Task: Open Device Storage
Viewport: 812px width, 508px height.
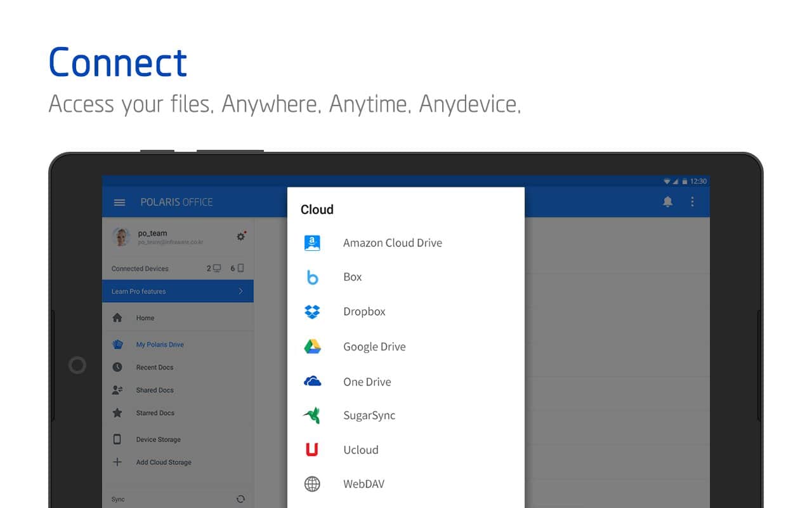Action: tap(158, 440)
